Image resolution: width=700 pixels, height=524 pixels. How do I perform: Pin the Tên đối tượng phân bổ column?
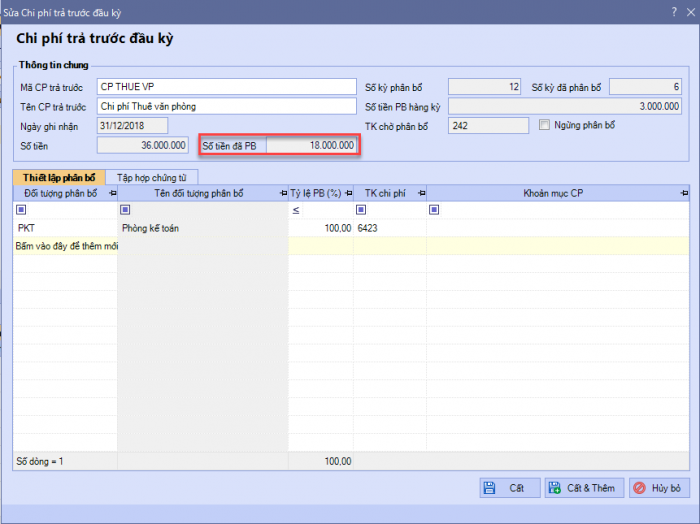283,193
